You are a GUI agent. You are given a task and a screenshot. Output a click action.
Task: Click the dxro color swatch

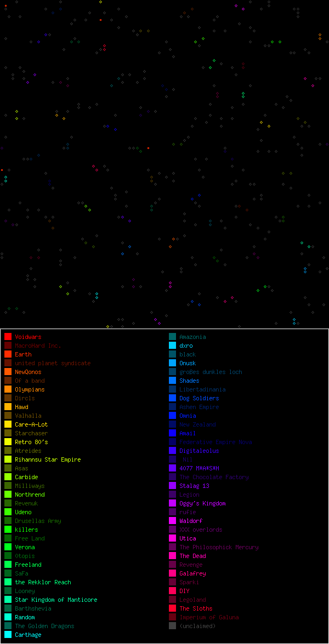pyautogui.click(x=172, y=346)
